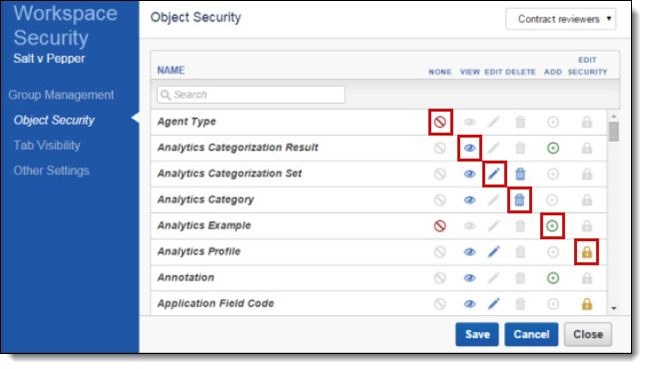The image size is (647, 369).
Task: Click the scrollbar up arrow in object list
Action: (x=614, y=116)
